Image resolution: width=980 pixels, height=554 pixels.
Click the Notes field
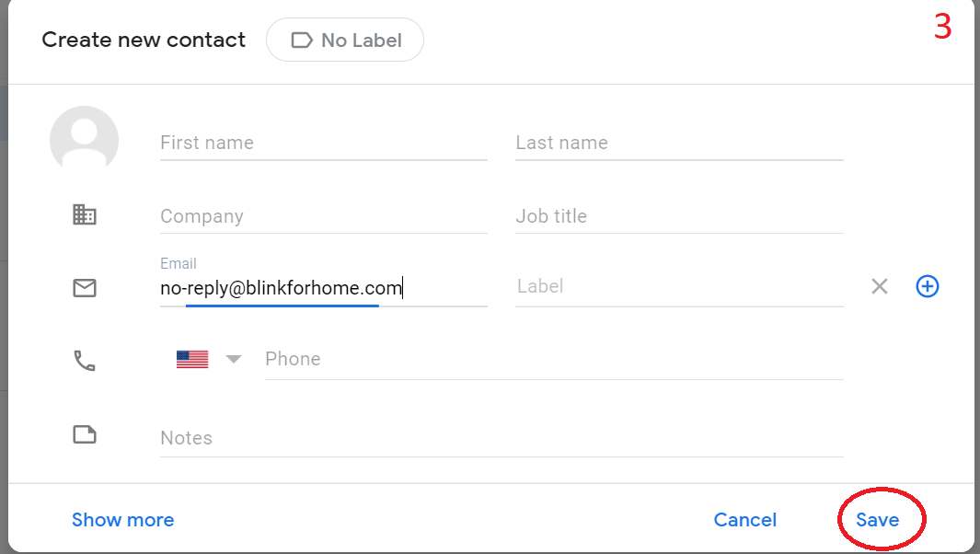[x=460, y=437]
